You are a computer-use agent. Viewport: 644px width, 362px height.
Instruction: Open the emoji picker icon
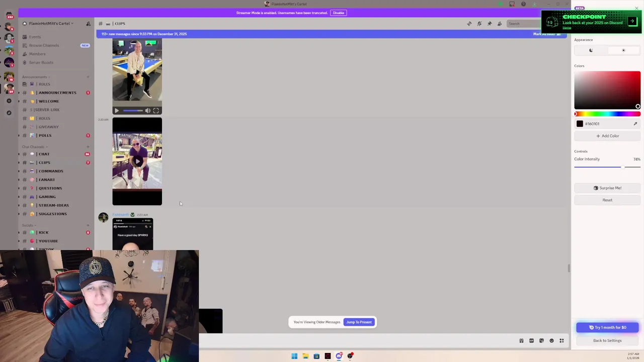click(x=551, y=341)
